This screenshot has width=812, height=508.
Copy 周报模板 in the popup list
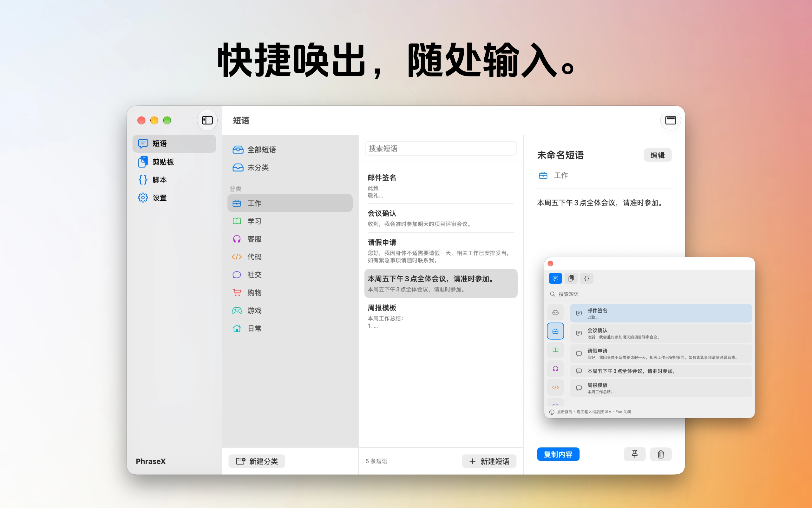(x=661, y=388)
